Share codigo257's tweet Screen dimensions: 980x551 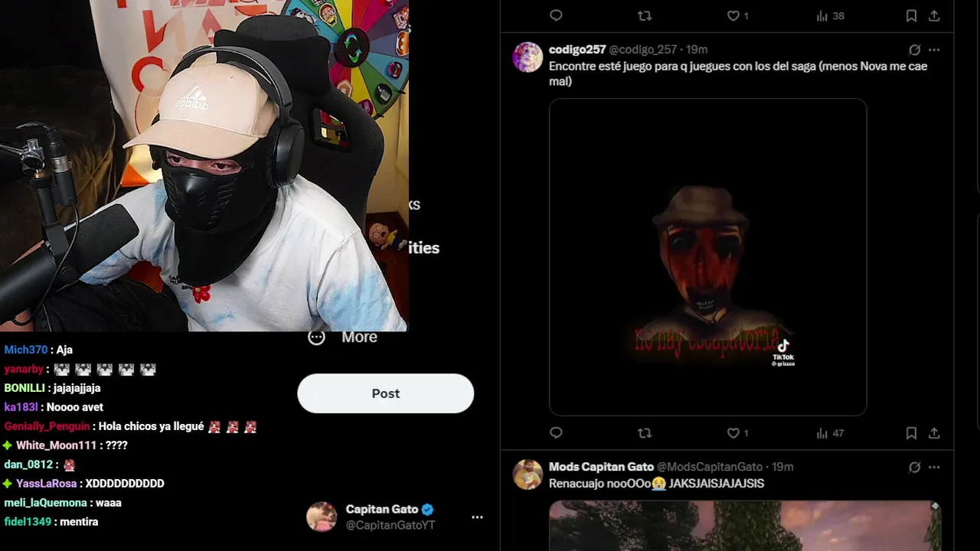(x=934, y=433)
